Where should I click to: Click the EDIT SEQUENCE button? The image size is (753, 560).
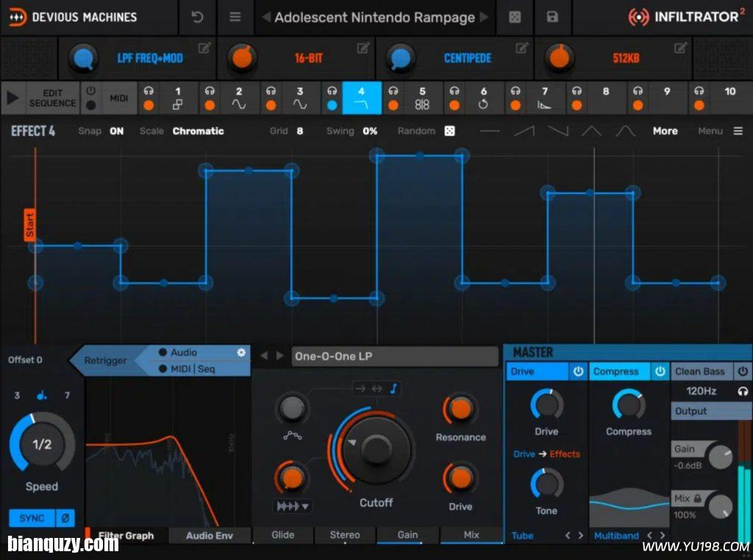click(52, 98)
